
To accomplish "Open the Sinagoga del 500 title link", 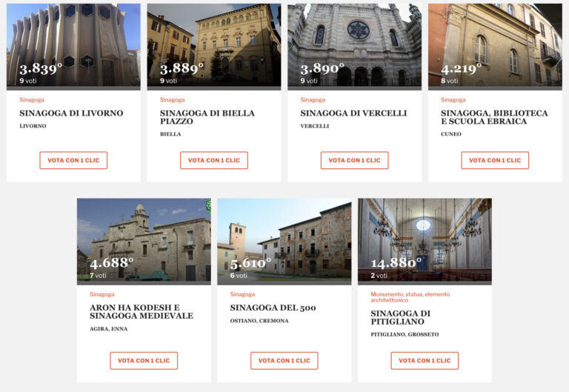I will [273, 308].
